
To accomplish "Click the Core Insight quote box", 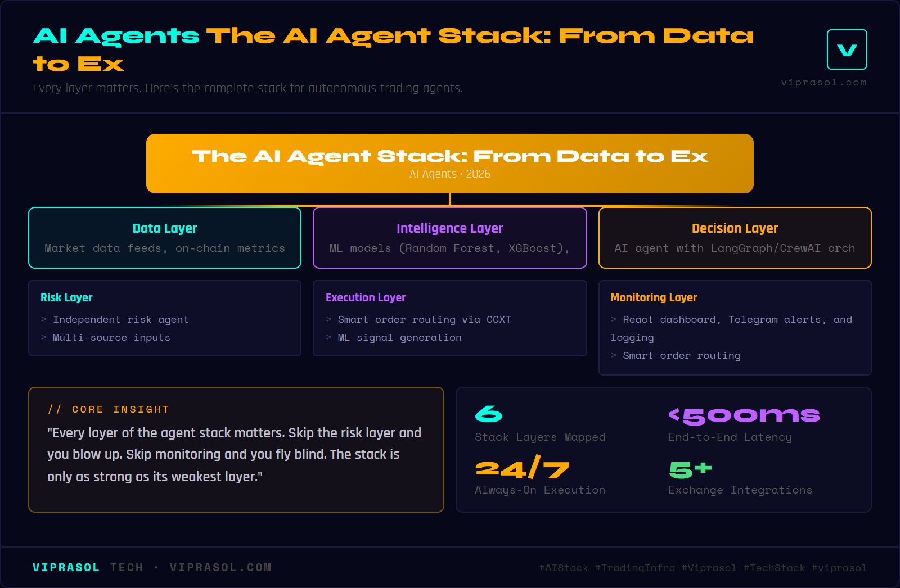I will click(236, 450).
